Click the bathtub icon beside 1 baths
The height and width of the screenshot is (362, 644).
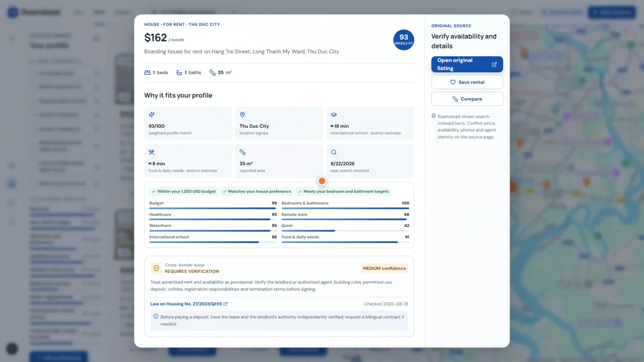[x=179, y=73]
